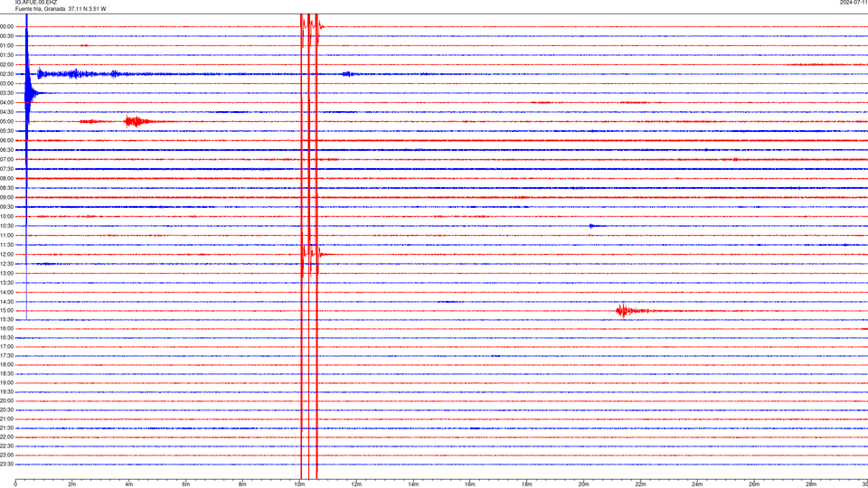This screenshot has height=488, width=868.
Task: Select the 16:00 time label
Action: point(6,329)
